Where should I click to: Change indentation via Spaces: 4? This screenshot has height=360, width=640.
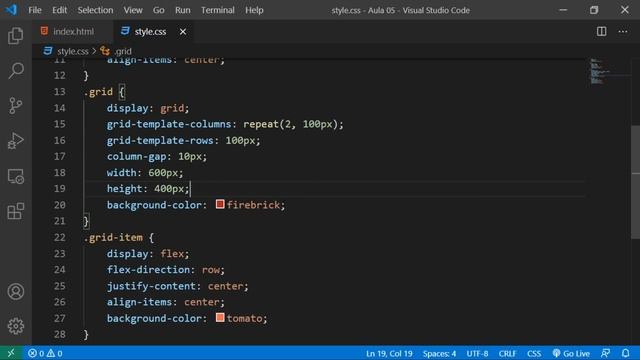[x=439, y=353]
